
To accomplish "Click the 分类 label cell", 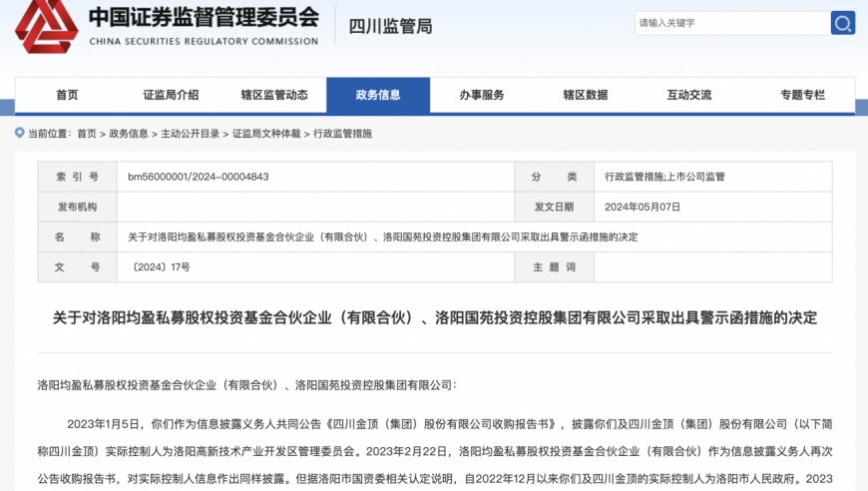I will click(554, 177).
